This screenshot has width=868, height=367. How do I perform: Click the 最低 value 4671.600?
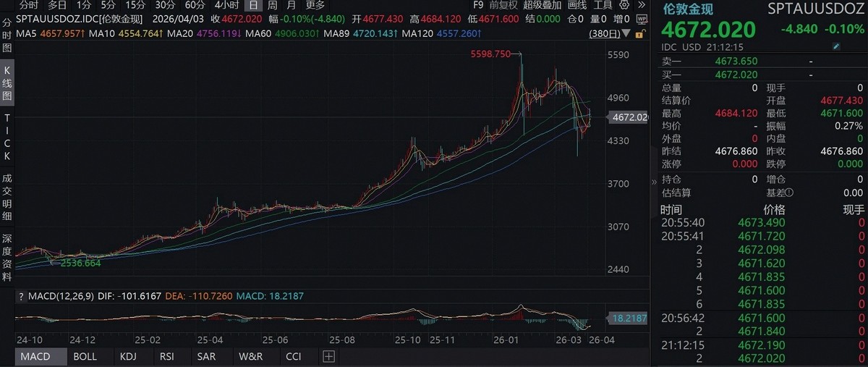tap(841, 114)
